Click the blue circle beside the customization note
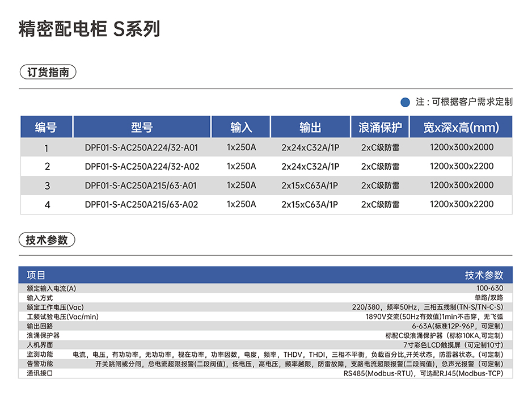The width and height of the screenshot is (532, 396). [405, 102]
